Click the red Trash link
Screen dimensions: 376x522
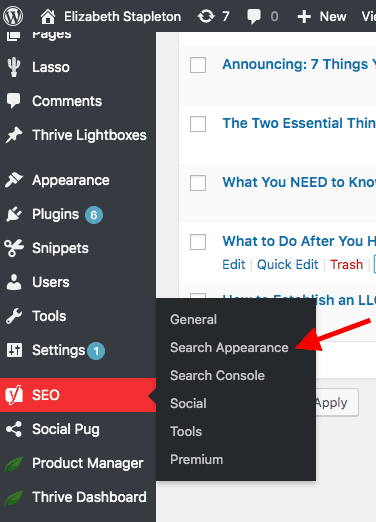346,264
